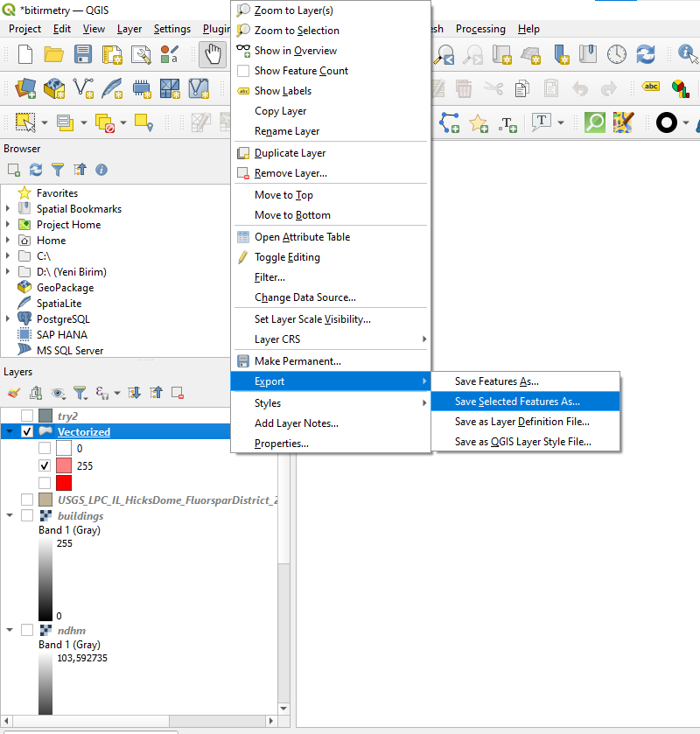
Task: Expand the Home folder node
Action: pos(8,240)
